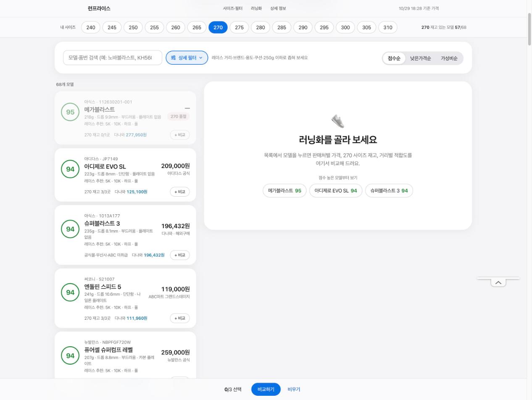The image size is (532, 400).
Task: Click the model search input field
Action: (113, 58)
